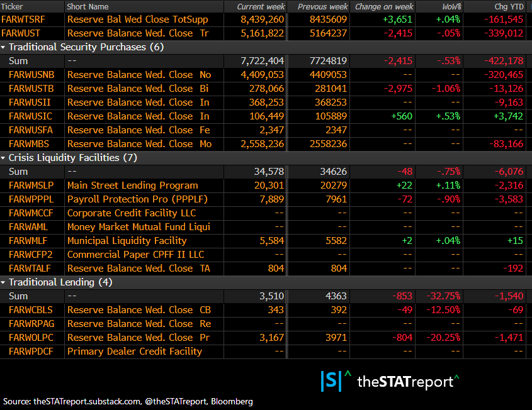This screenshot has height=410, width=532.
Task: Select the FARWMBS ticker
Action: pyautogui.click(x=29, y=144)
